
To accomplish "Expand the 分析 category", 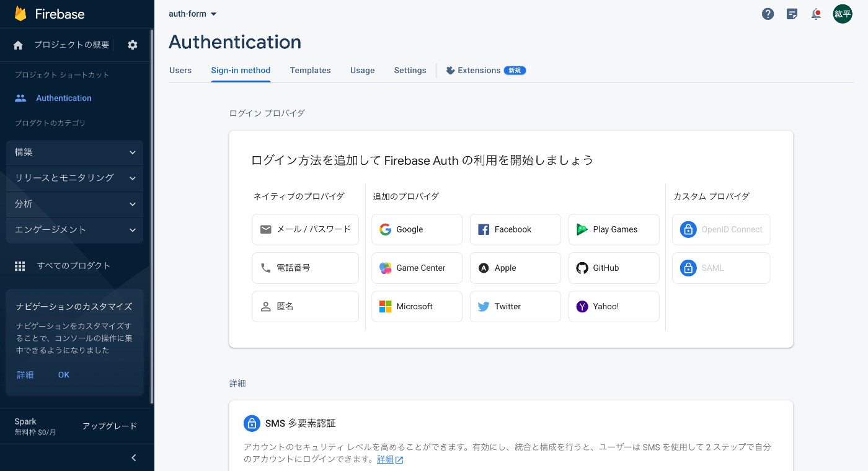I will 74,204.
